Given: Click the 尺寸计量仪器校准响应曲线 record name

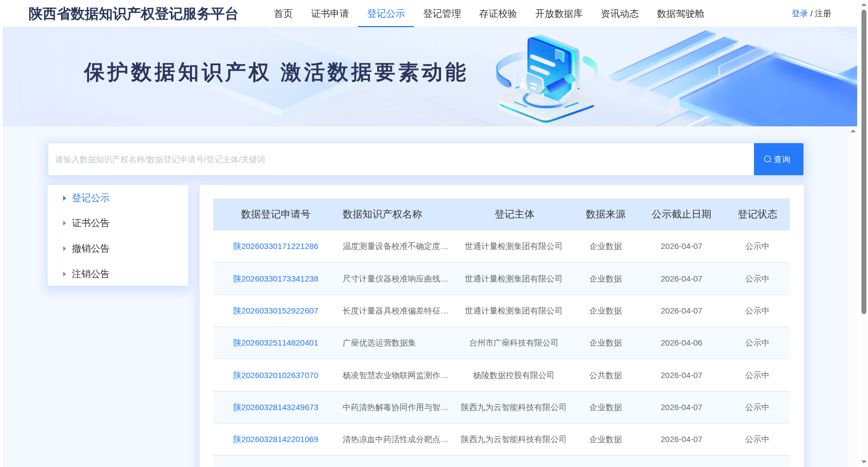Looking at the screenshot, I should click(395, 279).
